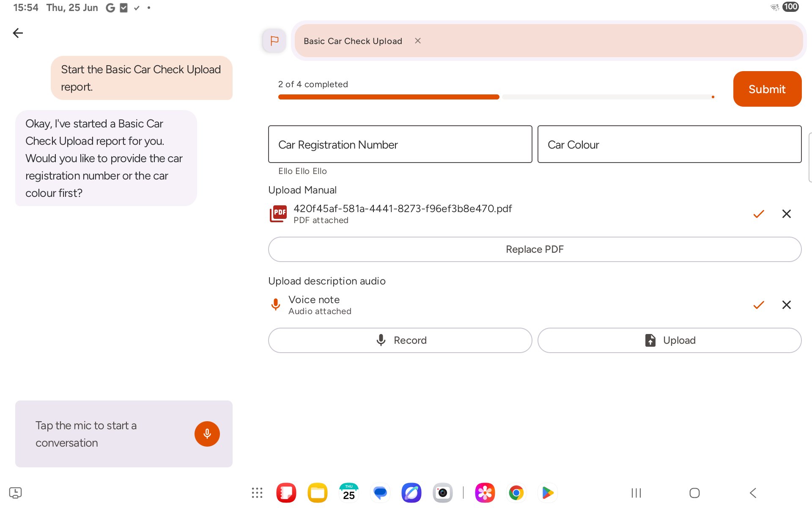Launch the red notes app in taskbar
This screenshot has height=508, width=812.
286,493
